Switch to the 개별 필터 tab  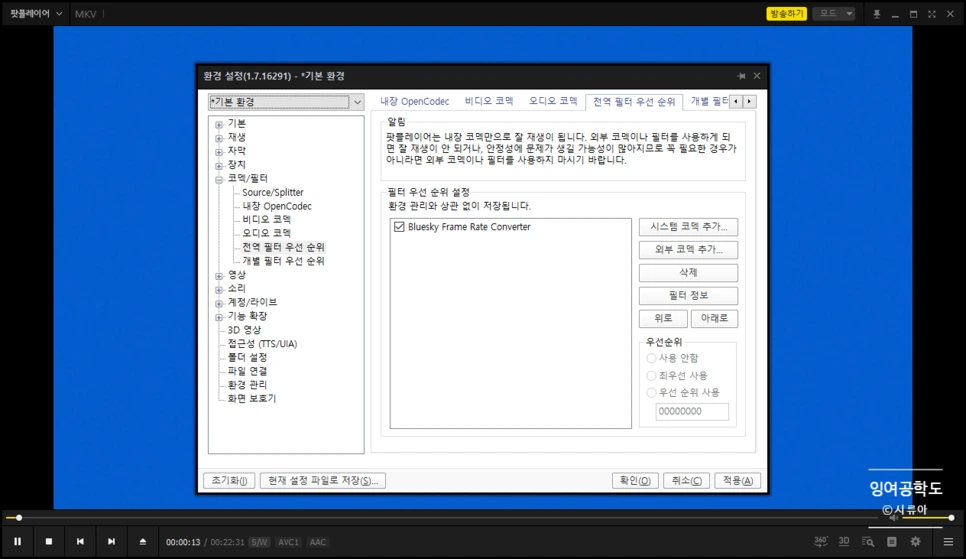[708, 101]
